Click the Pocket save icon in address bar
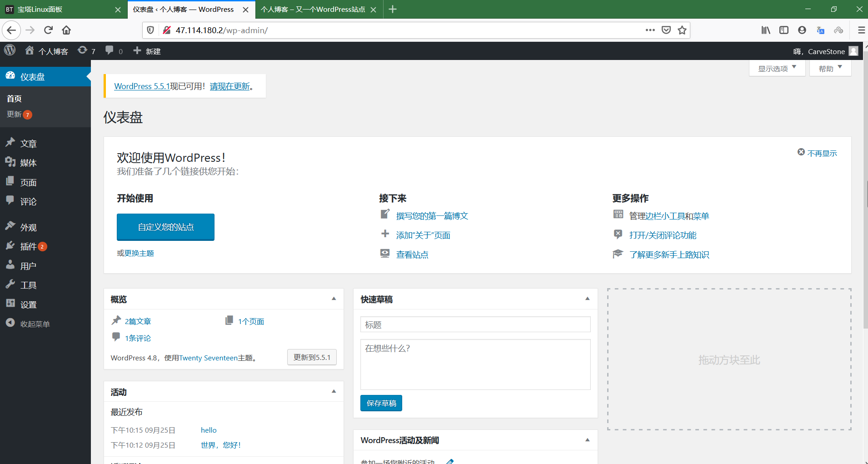868x464 pixels. pyautogui.click(x=666, y=30)
